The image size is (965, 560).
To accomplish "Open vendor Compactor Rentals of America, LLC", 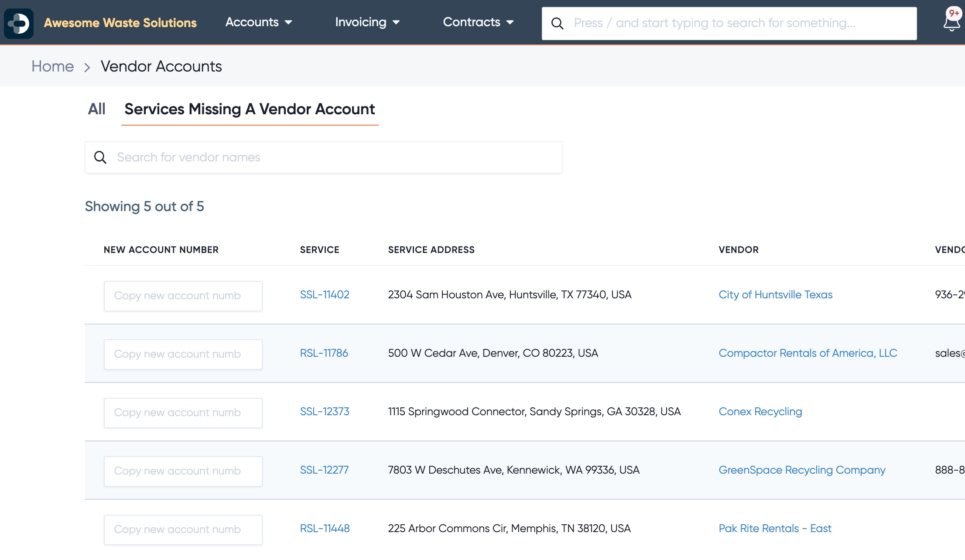I will pyautogui.click(x=808, y=353).
